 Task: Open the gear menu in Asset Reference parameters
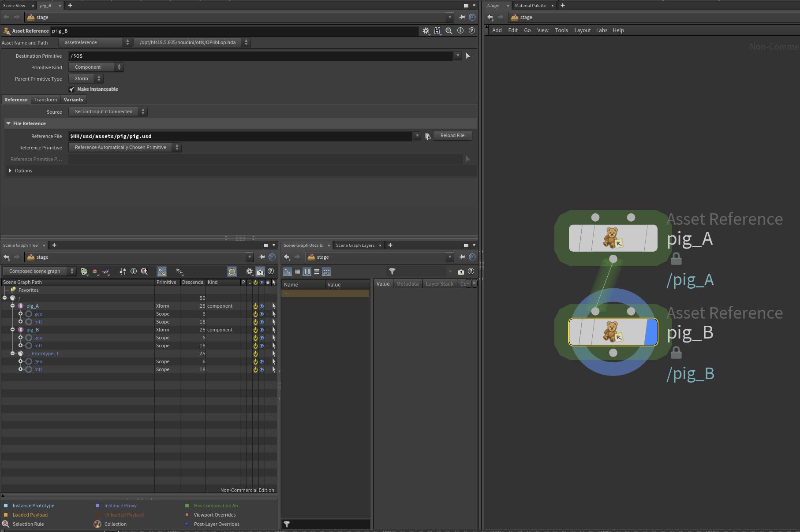pos(426,31)
